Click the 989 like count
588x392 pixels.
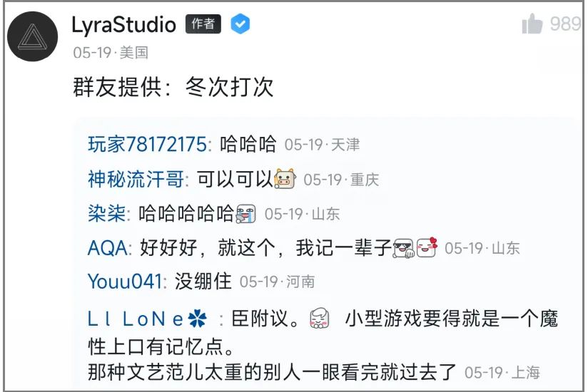[x=565, y=24]
